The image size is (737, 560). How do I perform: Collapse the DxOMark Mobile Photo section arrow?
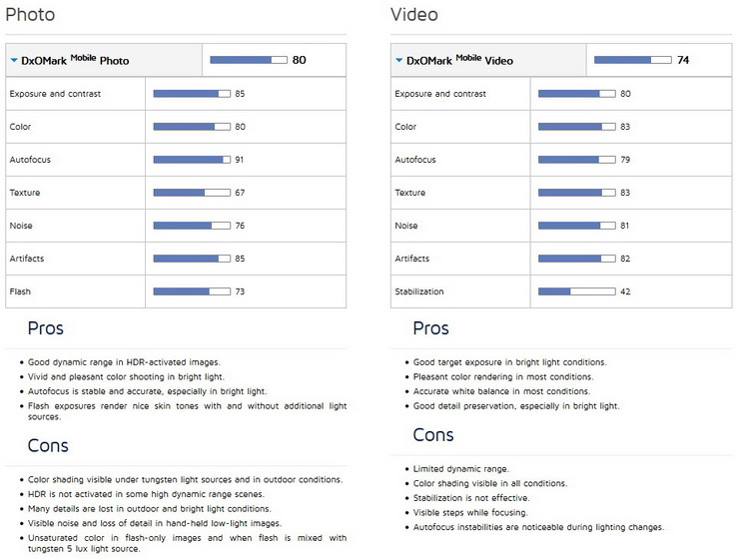(14, 61)
